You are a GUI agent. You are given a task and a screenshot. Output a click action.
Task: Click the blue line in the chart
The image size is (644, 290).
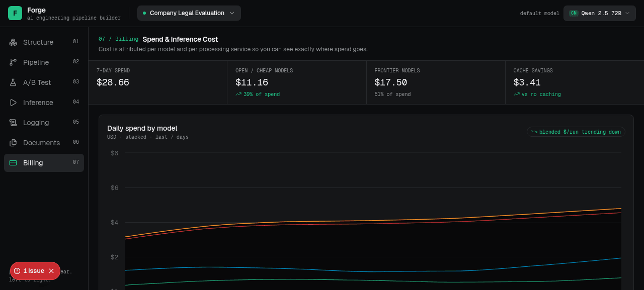[373, 271]
